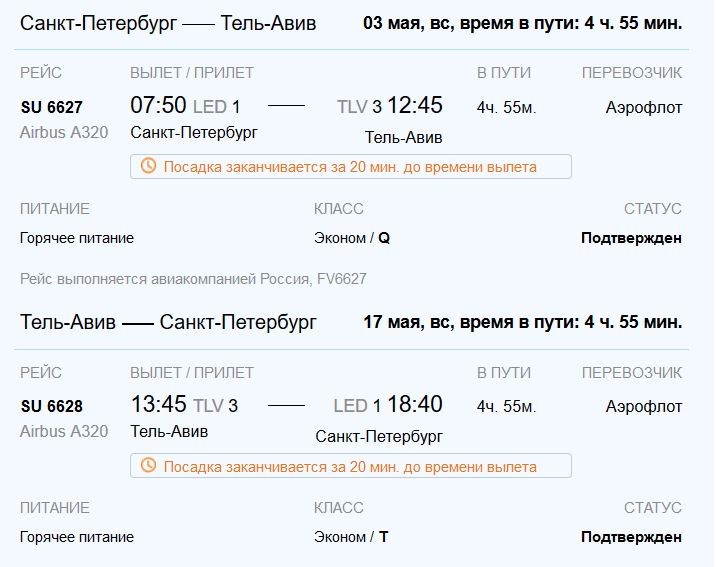Click Аэрофлот carrier for return flight
This screenshot has width=716, height=567.
644,406
